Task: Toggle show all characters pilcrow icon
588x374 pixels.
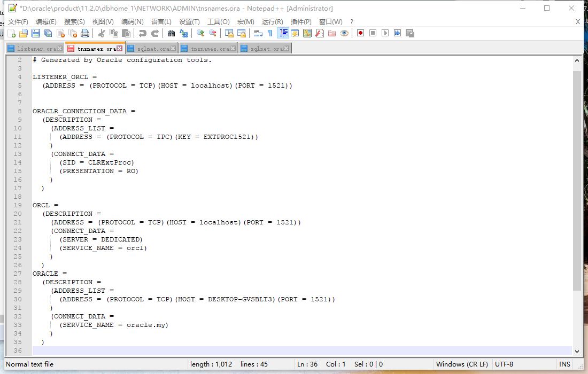Action: pos(270,33)
